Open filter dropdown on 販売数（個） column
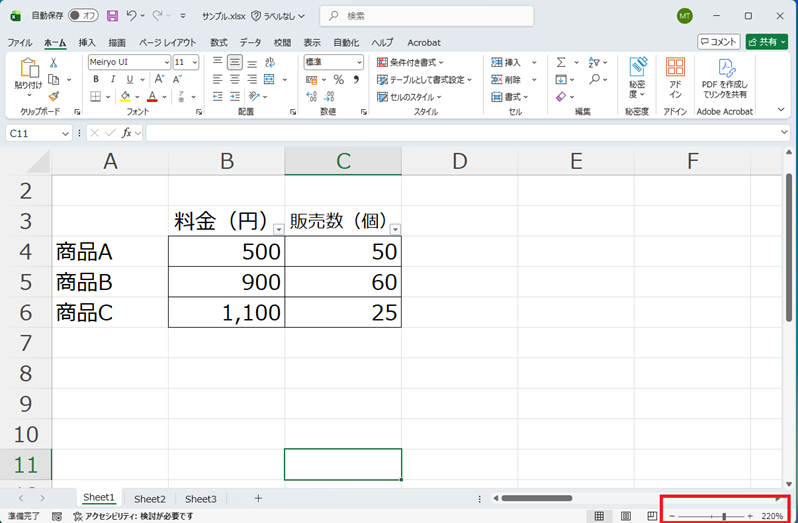Screen dimensions: 798x523 (395, 229)
